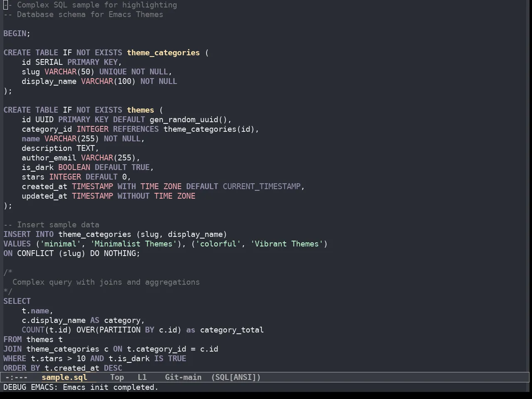532x399 pixels.
Task: Click the Top position indicator in mode line
Action: (117, 377)
